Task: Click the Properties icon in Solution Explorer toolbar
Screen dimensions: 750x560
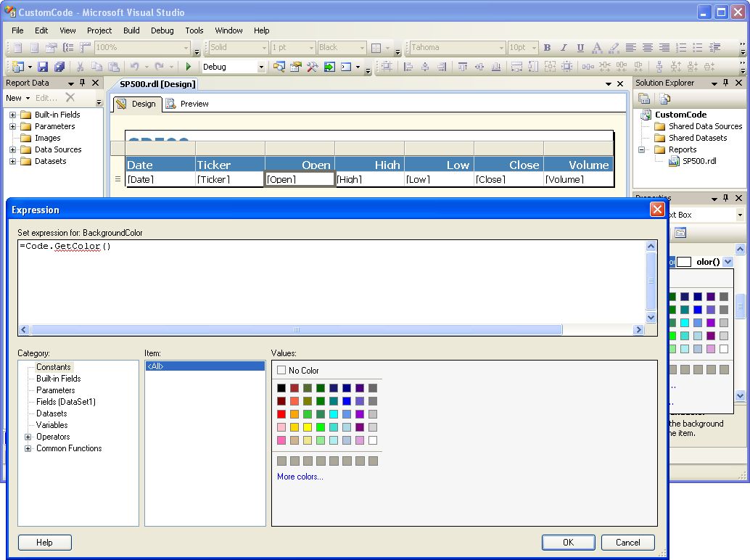Action: (x=644, y=99)
